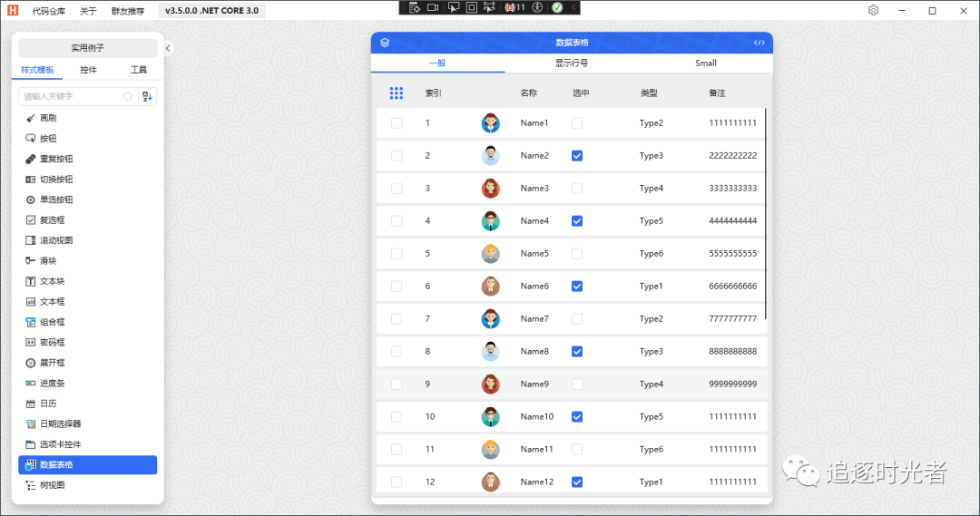Select the 数据表格 style item

tap(87, 465)
